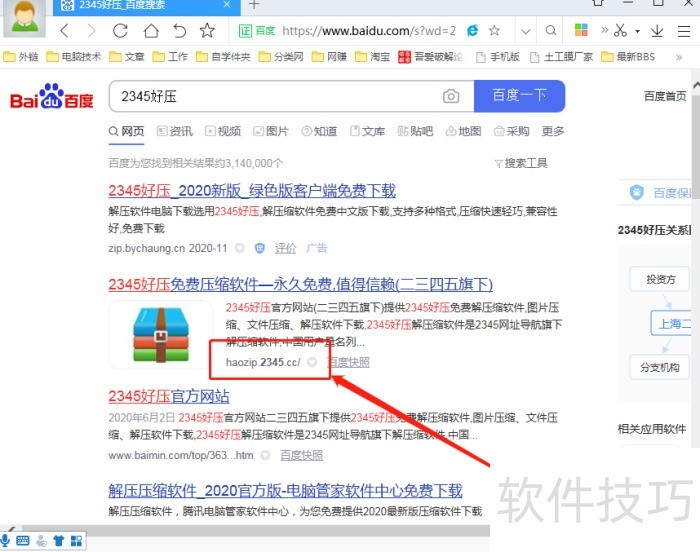Switch to the 视频 search tab
Image resolution: width=700 pixels, height=552 pixels.
pos(223,131)
